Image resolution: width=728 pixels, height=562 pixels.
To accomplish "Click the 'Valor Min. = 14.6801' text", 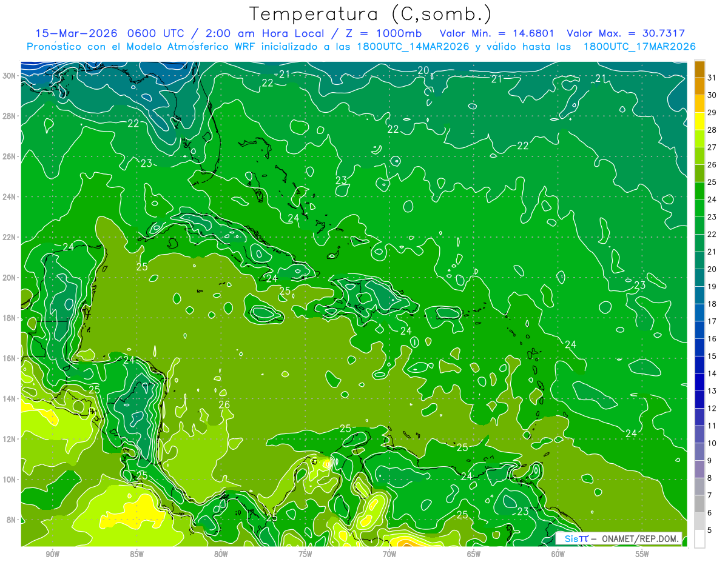I will [x=497, y=33].
